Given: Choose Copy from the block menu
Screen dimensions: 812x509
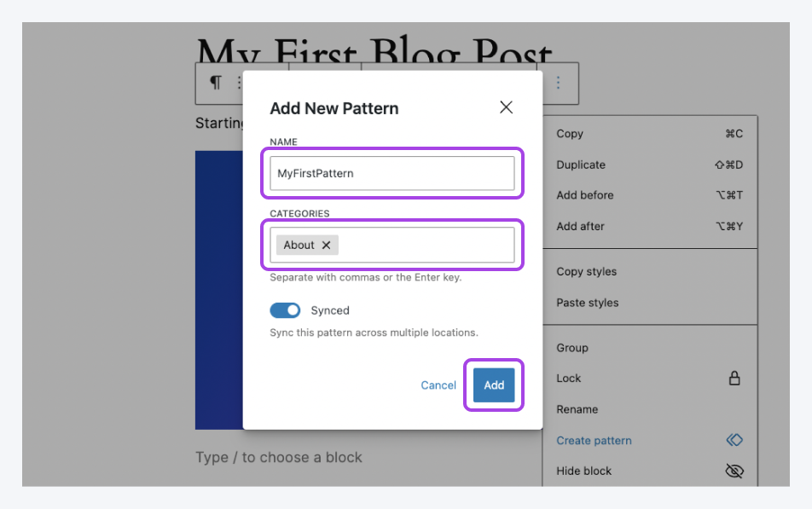Looking at the screenshot, I should click(x=570, y=134).
